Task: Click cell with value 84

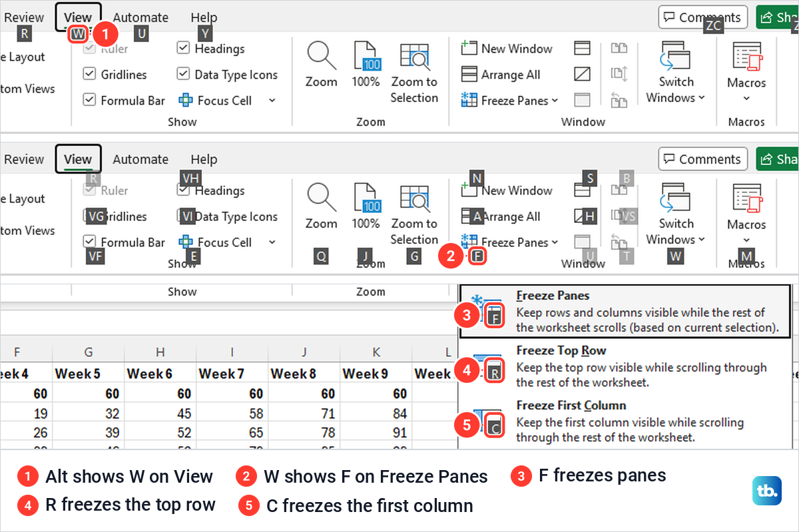Action: coord(376,414)
